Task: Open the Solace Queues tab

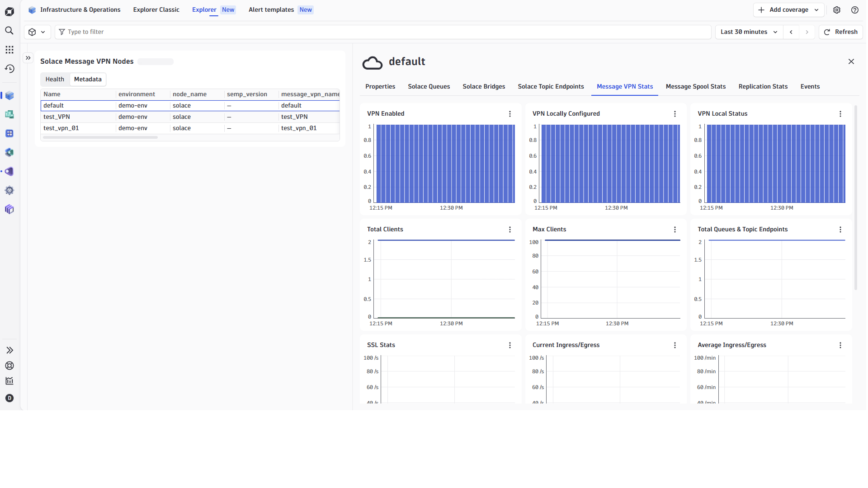Action: [x=429, y=87]
